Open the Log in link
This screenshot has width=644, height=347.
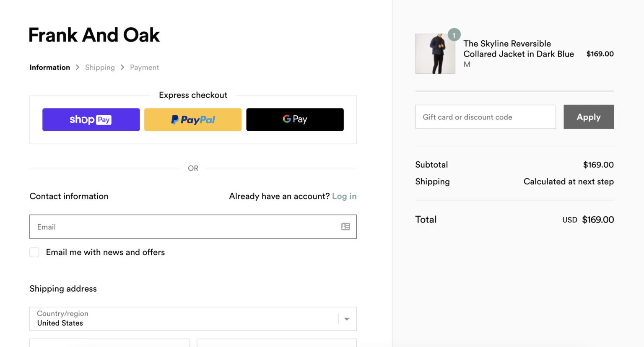(x=344, y=196)
